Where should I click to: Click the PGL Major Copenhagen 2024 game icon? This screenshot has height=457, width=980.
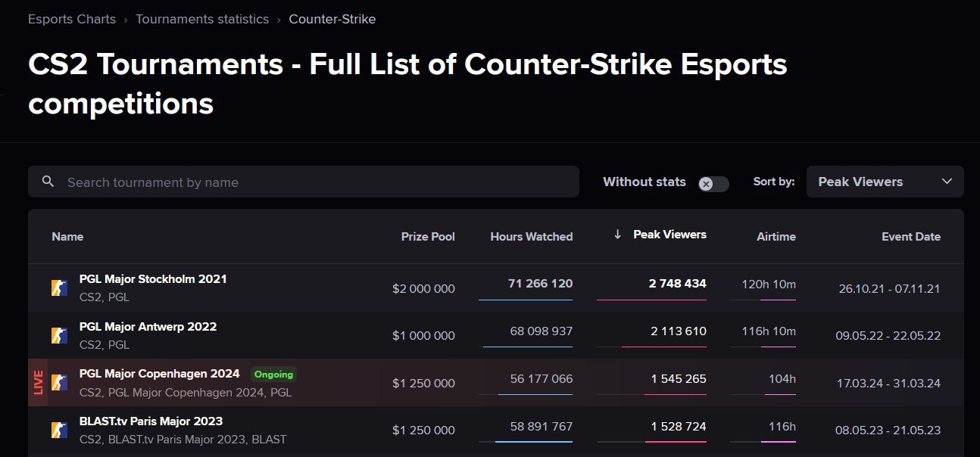(x=59, y=383)
